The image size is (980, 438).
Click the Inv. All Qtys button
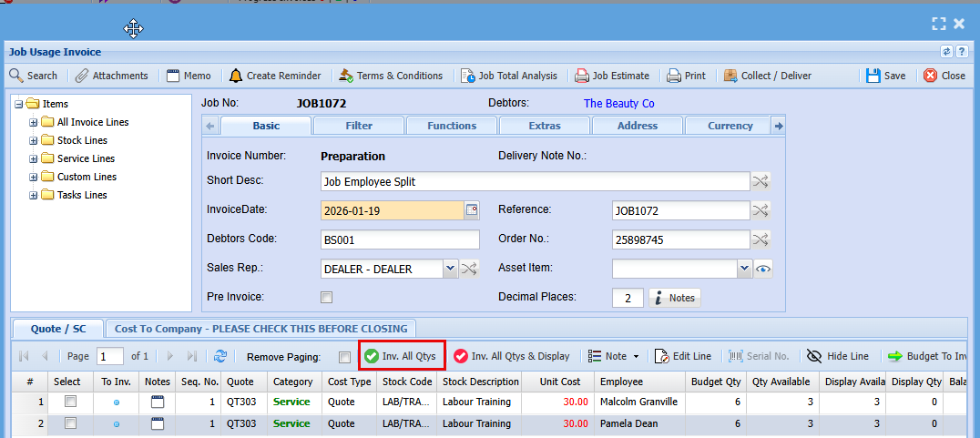pos(400,356)
